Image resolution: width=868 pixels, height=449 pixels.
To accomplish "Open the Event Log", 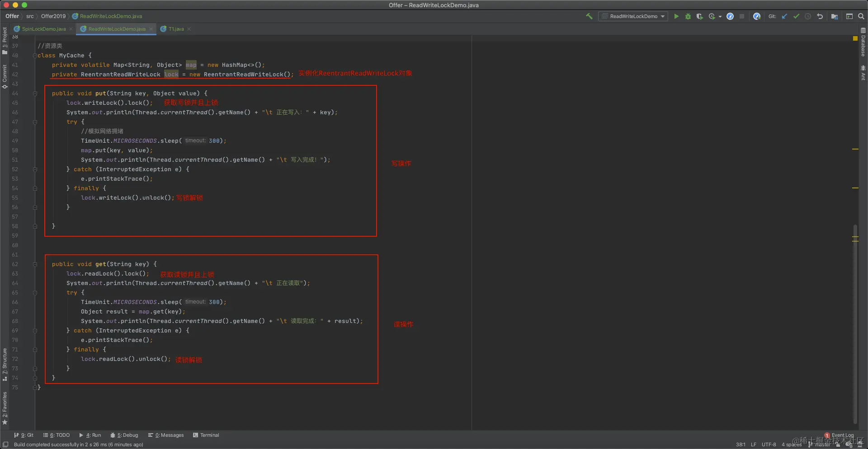I will [840, 435].
